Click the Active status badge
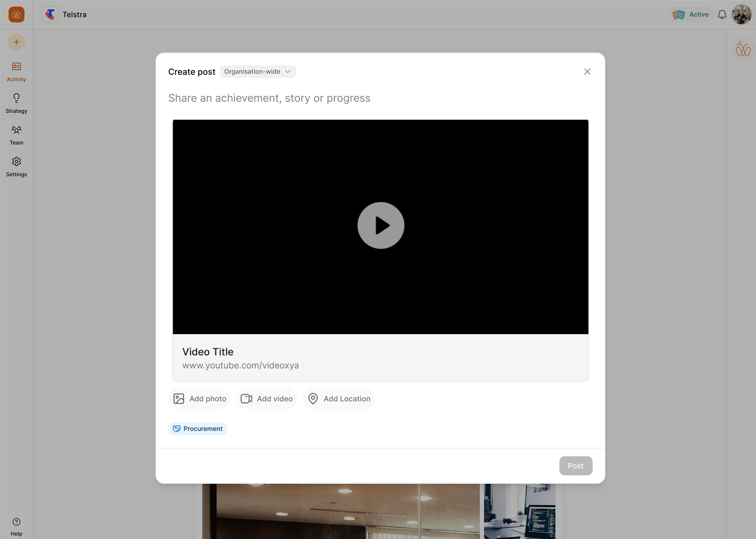 coord(691,15)
